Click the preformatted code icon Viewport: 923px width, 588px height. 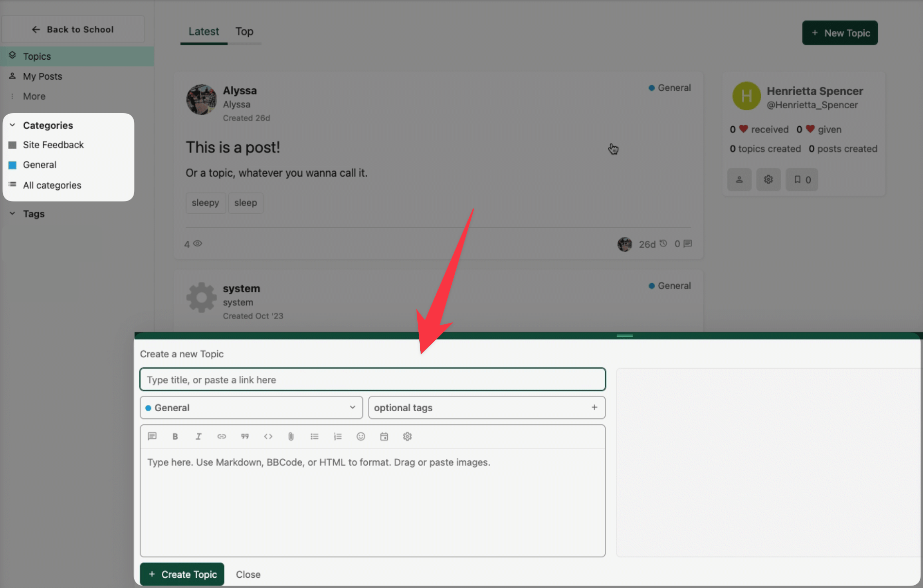268,437
